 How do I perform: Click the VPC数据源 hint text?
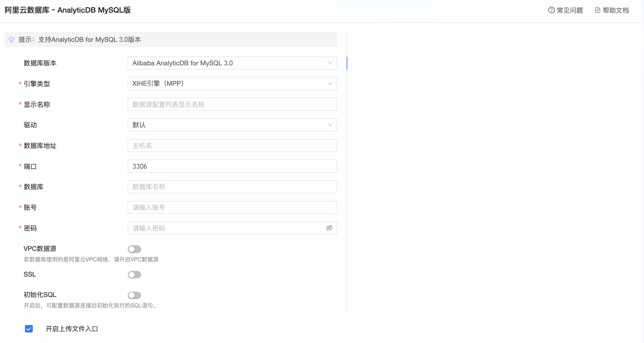91,259
